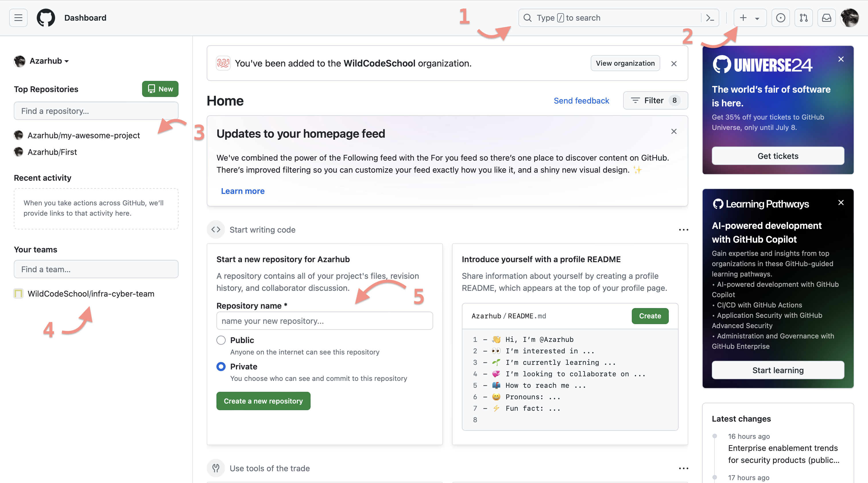Viewport: 868px width, 483px height.
Task: Click the plus icon to create new
Action: coord(743,18)
